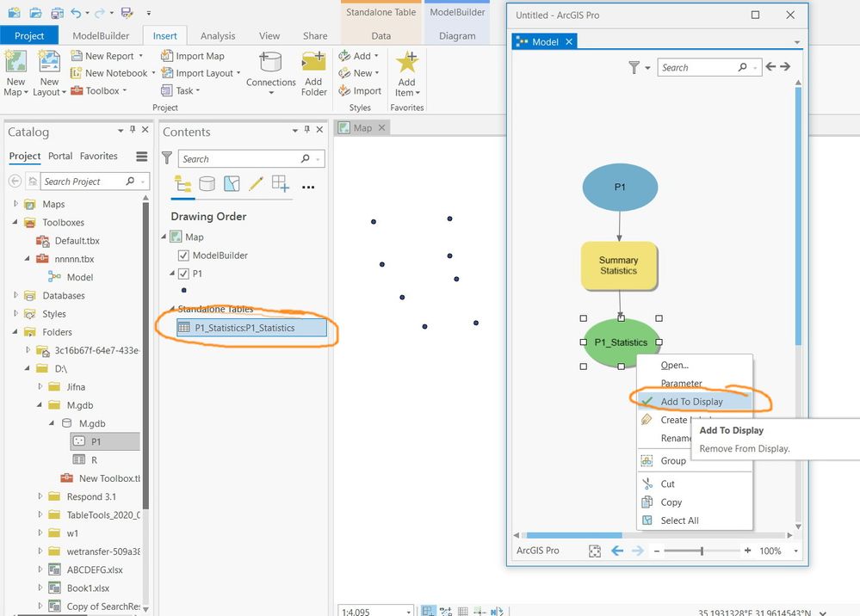Image resolution: width=860 pixels, height=616 pixels.
Task: Select Model under nnnnn.tbx
Action: coord(71,277)
